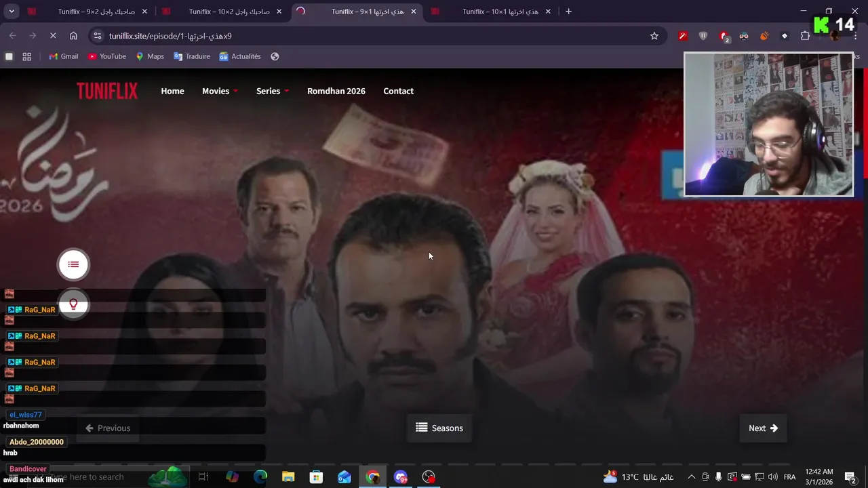The height and width of the screenshot is (488, 868).
Task: Open the notification center with 2 alerts
Action: [850, 477]
